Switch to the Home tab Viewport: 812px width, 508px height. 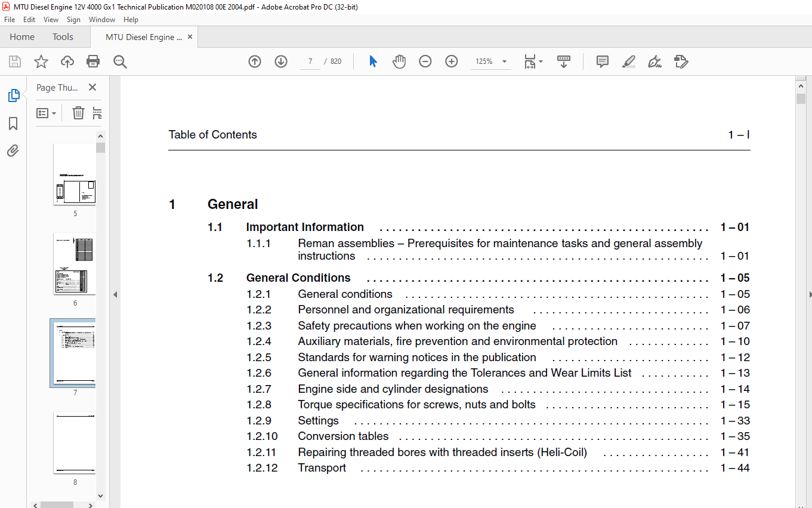tap(22, 37)
